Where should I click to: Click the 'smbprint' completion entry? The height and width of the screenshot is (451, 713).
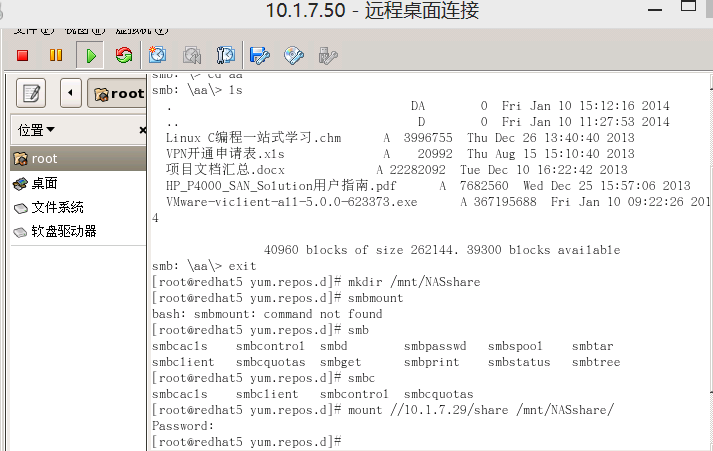point(432,362)
